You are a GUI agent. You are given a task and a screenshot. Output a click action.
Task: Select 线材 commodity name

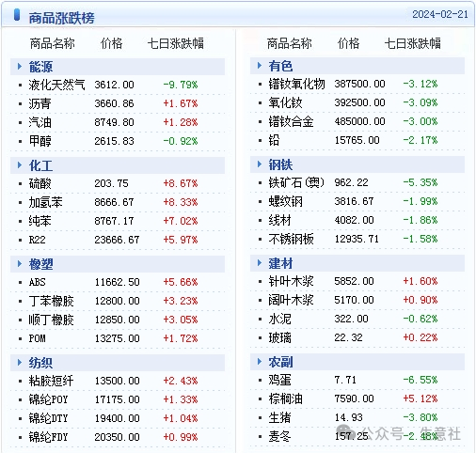(x=279, y=220)
